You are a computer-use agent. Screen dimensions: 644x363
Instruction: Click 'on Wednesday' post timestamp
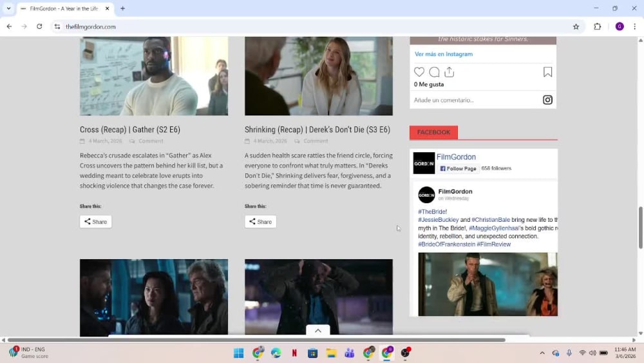click(453, 199)
